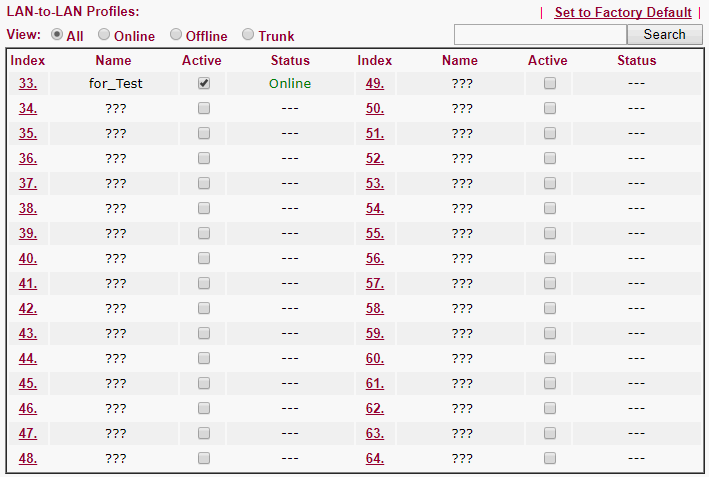Uncheck Active checkbox for for_Test profile
The width and height of the screenshot is (709, 477).
coord(204,83)
